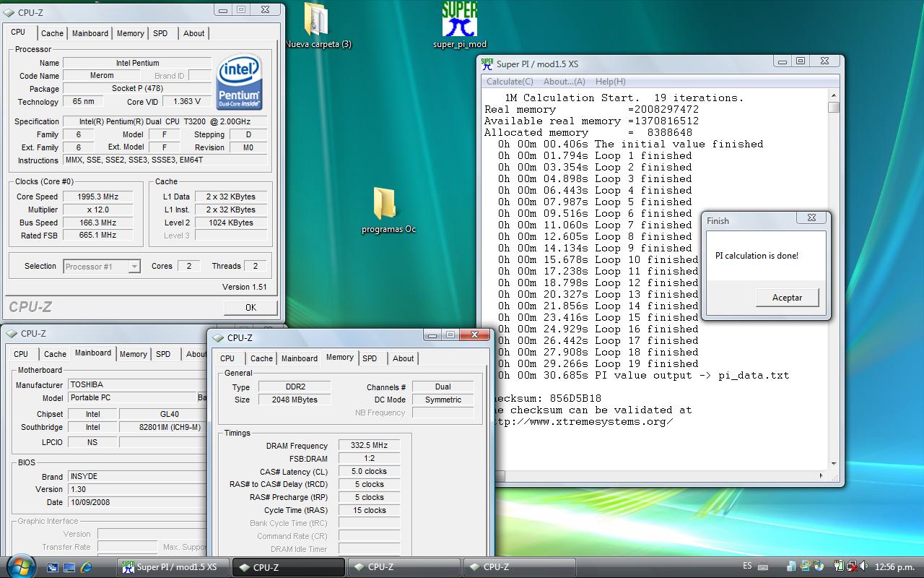Click the Core VID value 1.363 V

(187, 102)
